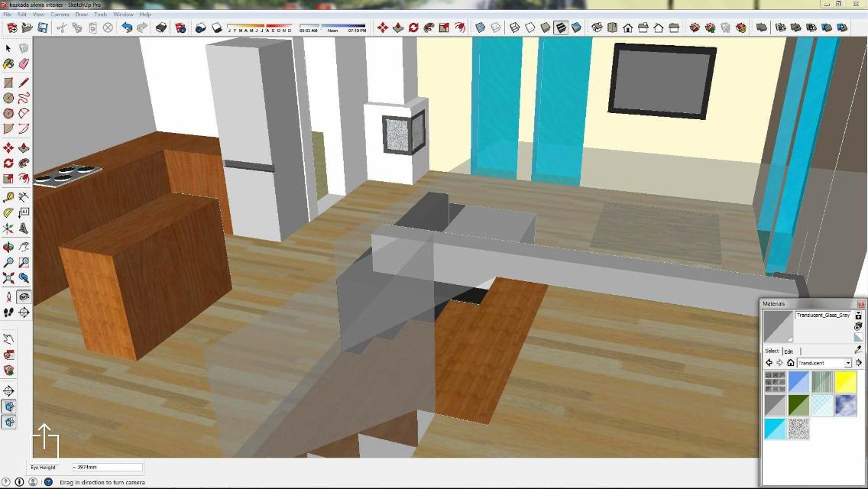
Task: Click the Print icon
Action: tap(161, 28)
